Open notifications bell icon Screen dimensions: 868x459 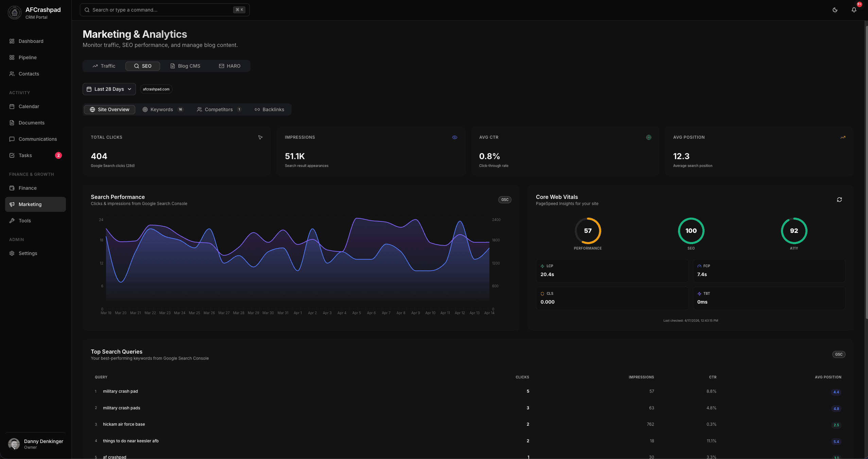[x=854, y=10]
